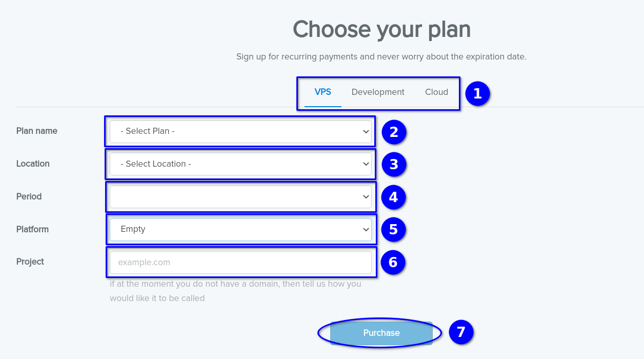Viewport: 644px width, 359px height.
Task: Click the Location field label
Action: tap(33, 164)
